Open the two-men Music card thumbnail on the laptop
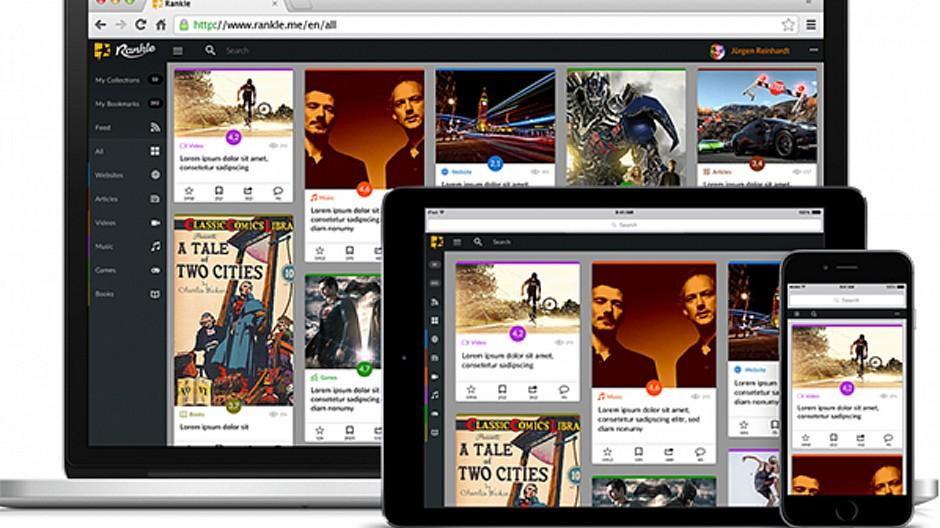The height and width of the screenshot is (528, 940). [x=364, y=129]
